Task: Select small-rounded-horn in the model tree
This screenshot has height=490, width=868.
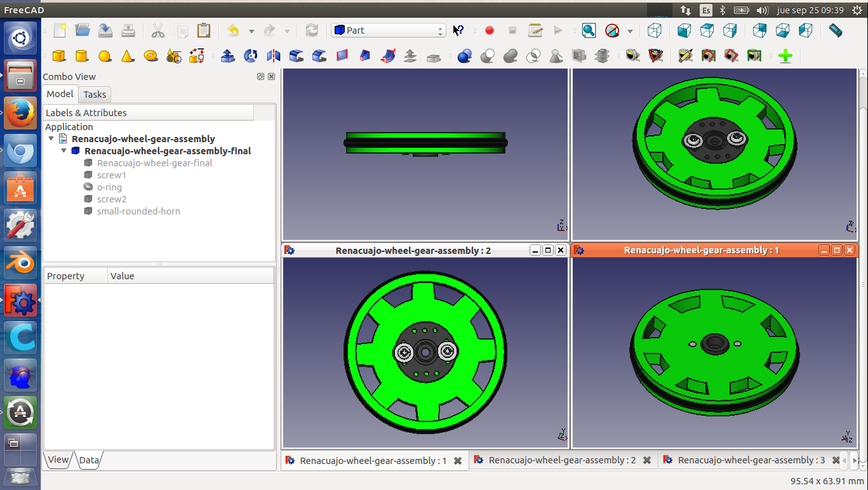Action: point(138,211)
